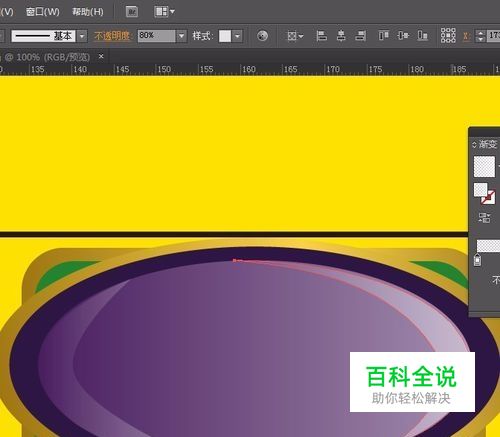The width and height of the screenshot is (500, 437).
Task: Click the X value stepper arrows
Action: (480, 36)
